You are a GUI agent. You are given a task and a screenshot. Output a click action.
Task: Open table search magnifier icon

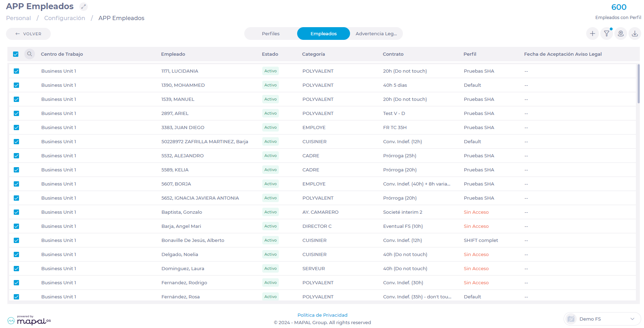point(30,54)
